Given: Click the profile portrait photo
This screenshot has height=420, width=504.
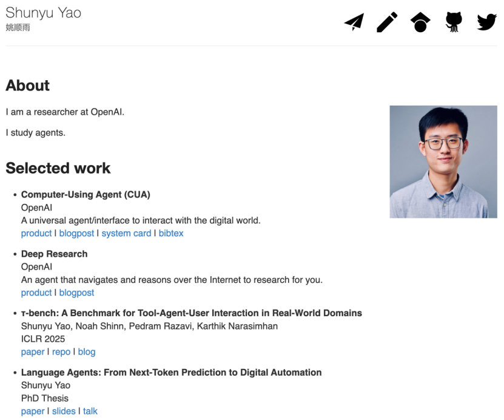Looking at the screenshot, I should point(443,162).
